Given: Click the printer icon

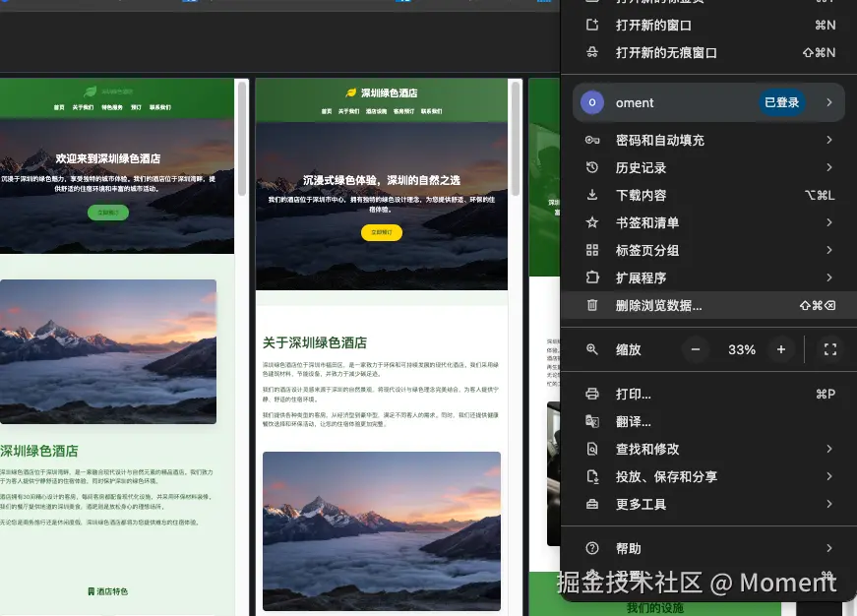Looking at the screenshot, I should point(592,394).
